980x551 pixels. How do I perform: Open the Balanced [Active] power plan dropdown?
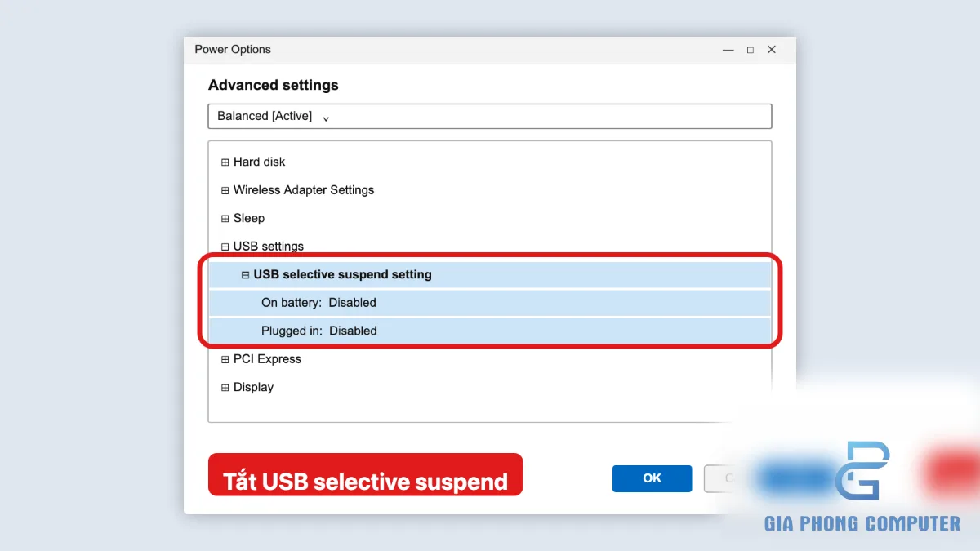[489, 116]
